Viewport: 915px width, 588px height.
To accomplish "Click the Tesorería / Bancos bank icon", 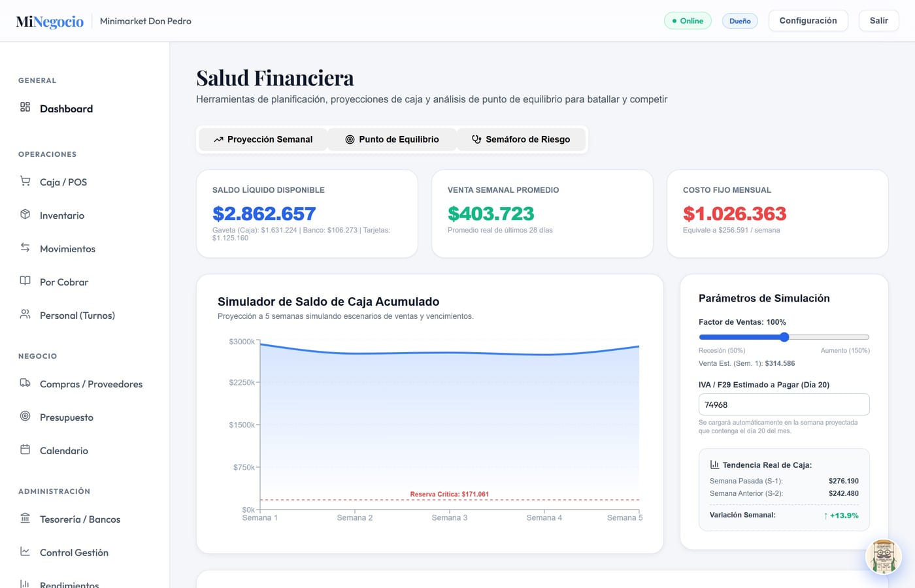I will tap(25, 518).
